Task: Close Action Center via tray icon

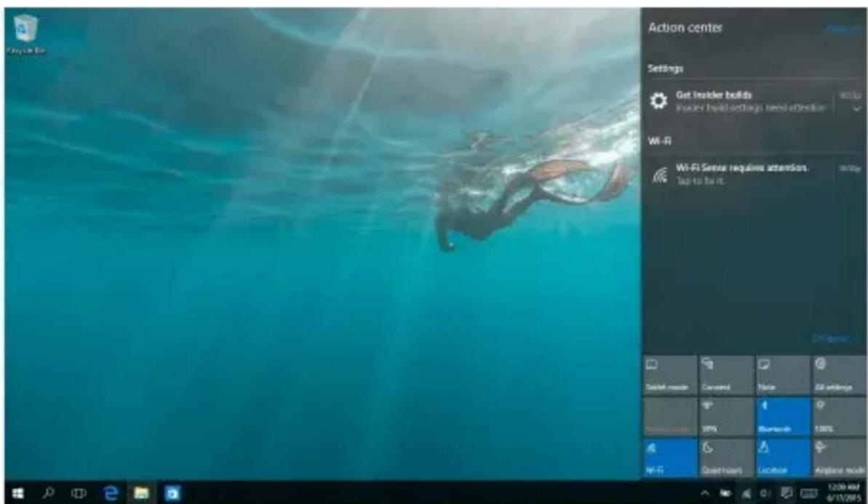Action: point(786,492)
